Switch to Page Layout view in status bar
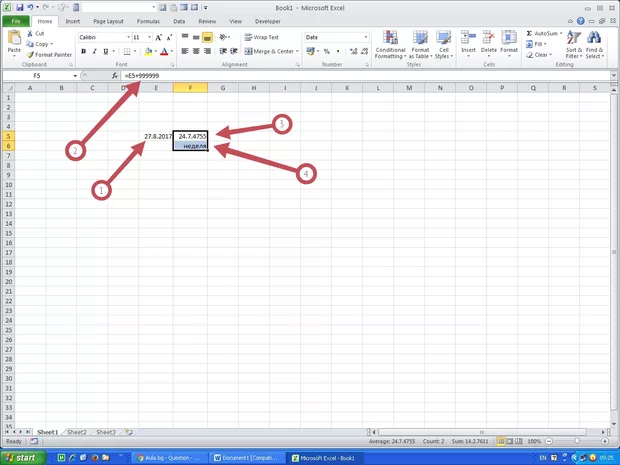Image resolution: width=620 pixels, height=465 pixels. (x=510, y=441)
